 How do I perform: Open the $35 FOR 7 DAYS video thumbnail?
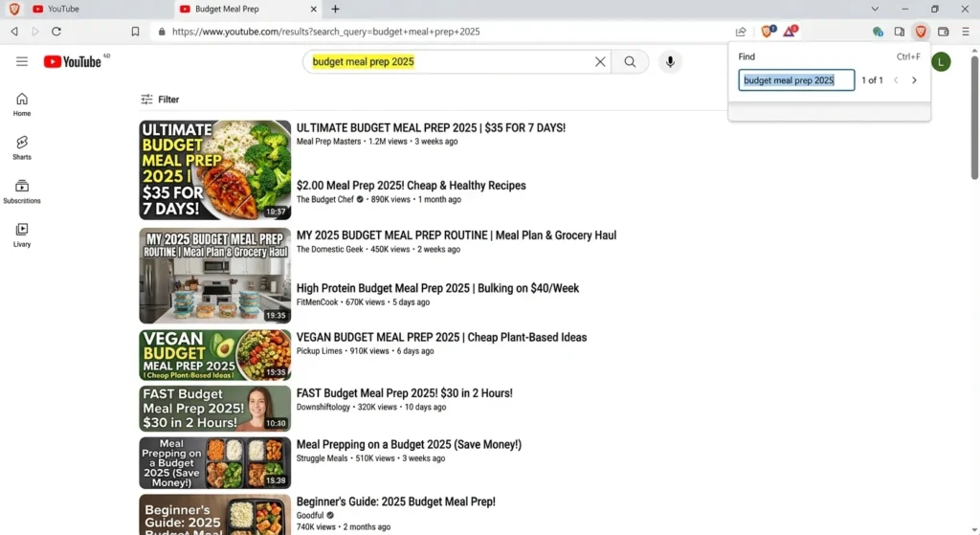click(215, 170)
